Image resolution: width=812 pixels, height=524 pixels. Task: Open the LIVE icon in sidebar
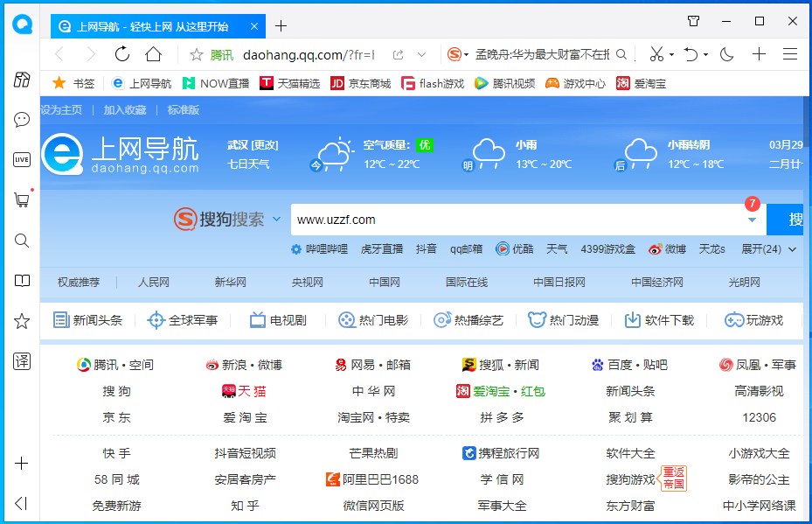(22, 159)
